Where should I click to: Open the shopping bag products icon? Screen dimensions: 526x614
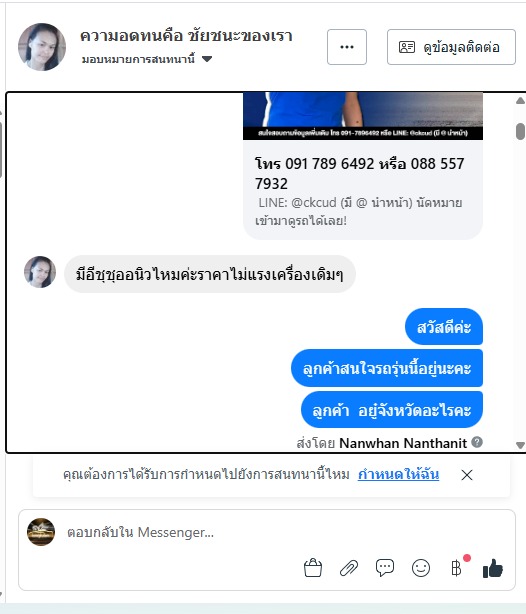click(313, 568)
